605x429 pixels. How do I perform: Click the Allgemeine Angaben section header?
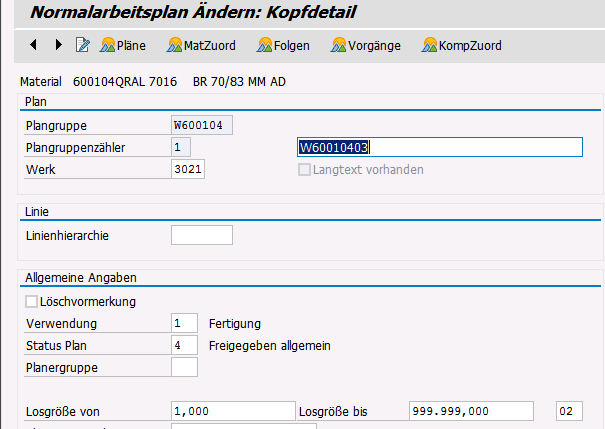point(81,278)
